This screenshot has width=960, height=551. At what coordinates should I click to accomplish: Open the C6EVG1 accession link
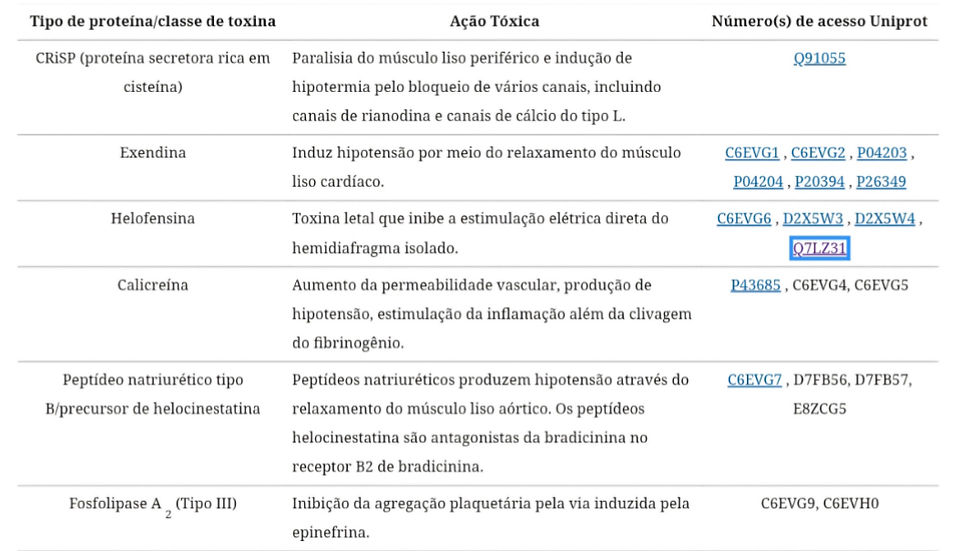(752, 153)
